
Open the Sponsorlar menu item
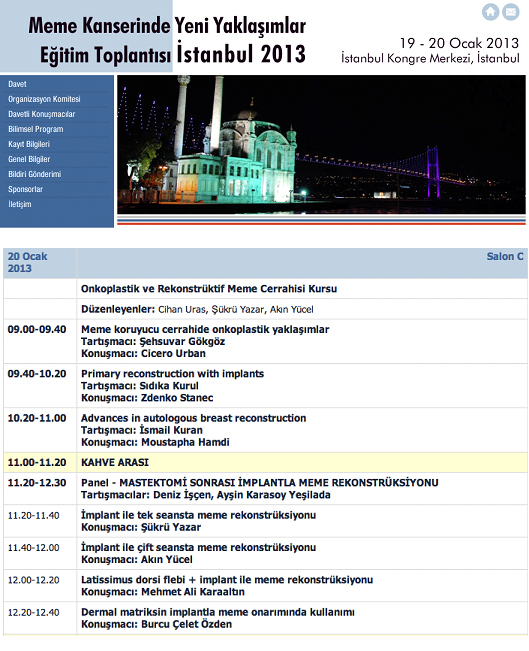(x=25, y=189)
